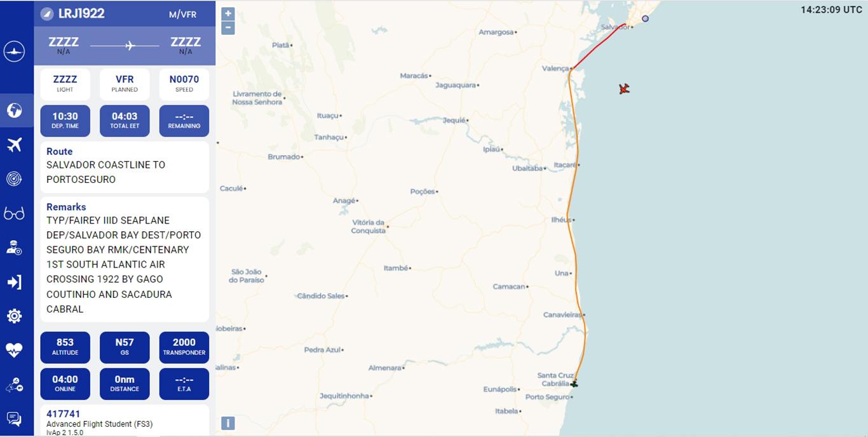Viewport: 868px width, 437px height.
Task: Select the 2000 transponder tile
Action: 184,347
